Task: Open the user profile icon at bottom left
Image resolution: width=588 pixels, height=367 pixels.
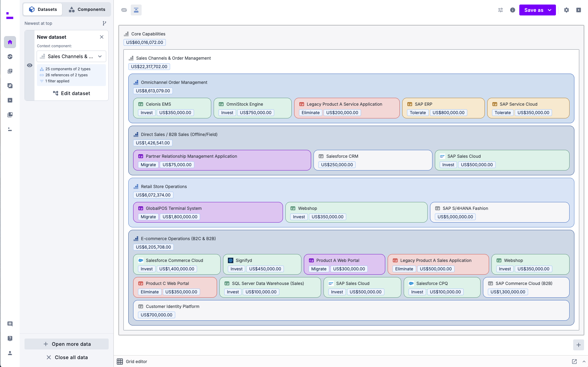Action: tap(10, 353)
